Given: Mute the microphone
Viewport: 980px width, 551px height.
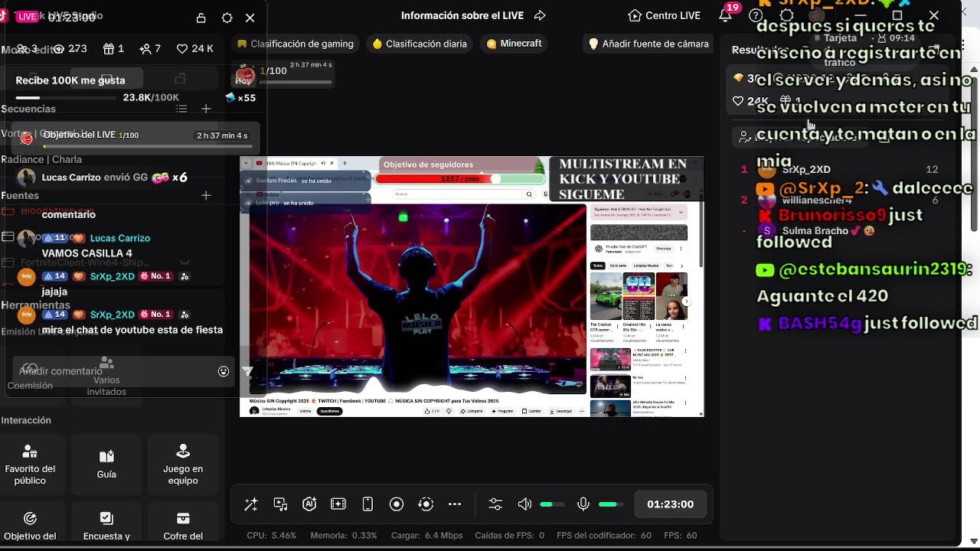Looking at the screenshot, I should click(583, 504).
